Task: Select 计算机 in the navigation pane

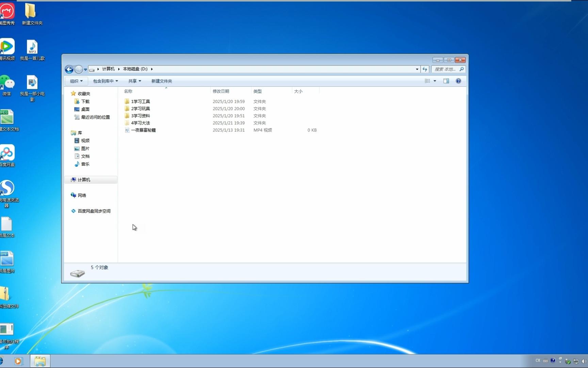Action: 84,180
